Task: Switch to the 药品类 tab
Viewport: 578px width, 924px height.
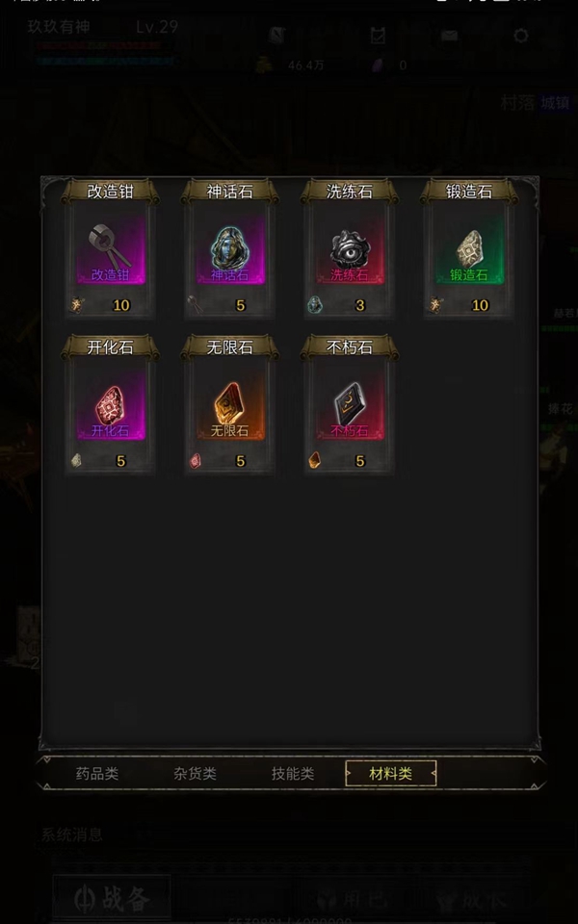Action: click(97, 773)
